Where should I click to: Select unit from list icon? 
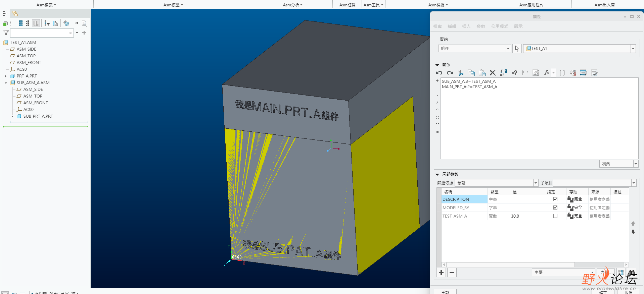(x=573, y=73)
